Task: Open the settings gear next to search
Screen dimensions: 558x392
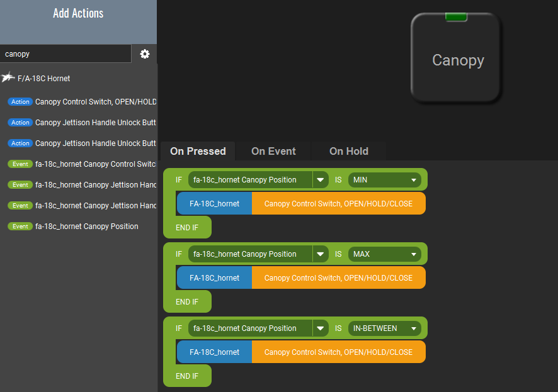Action: pos(144,54)
